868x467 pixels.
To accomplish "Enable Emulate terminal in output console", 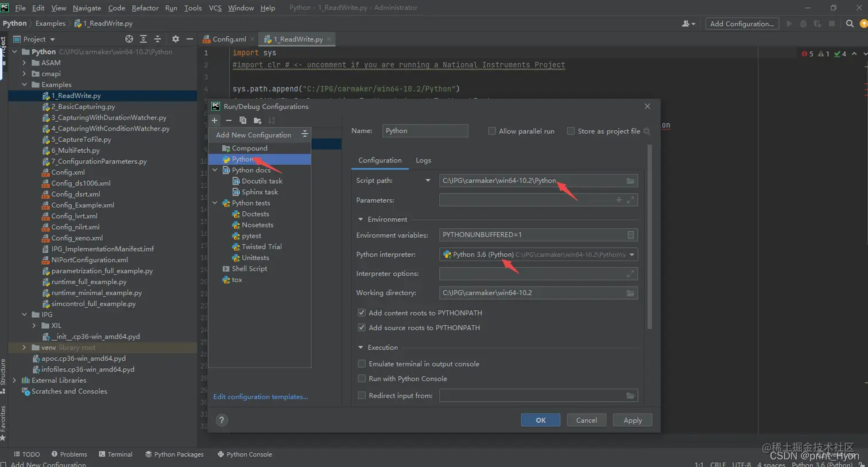I will click(362, 364).
